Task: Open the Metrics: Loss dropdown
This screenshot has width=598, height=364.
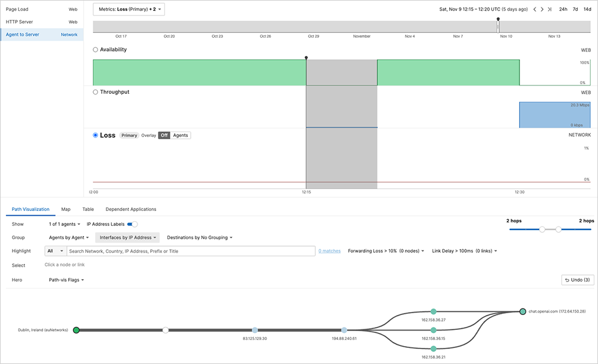Action: pyautogui.click(x=129, y=10)
